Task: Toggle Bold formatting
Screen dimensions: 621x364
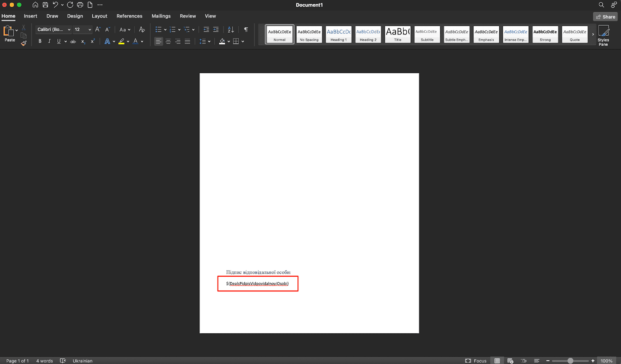Action: (x=40, y=42)
